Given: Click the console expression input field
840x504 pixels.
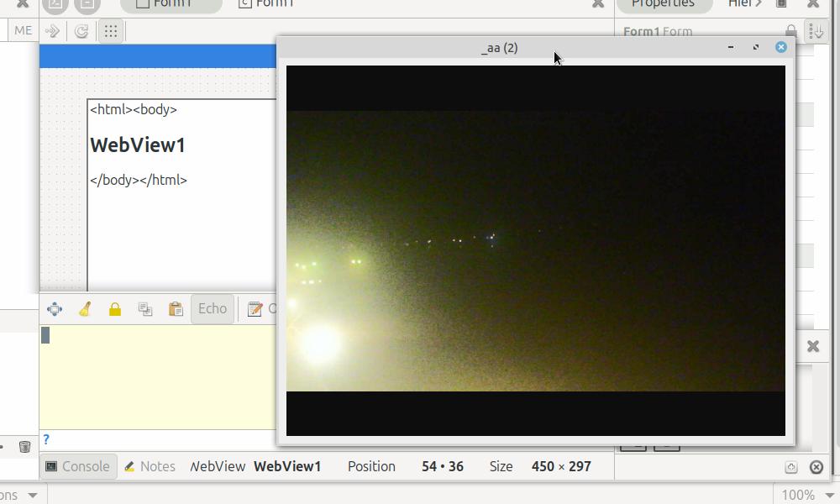Looking at the screenshot, I should [x=160, y=439].
